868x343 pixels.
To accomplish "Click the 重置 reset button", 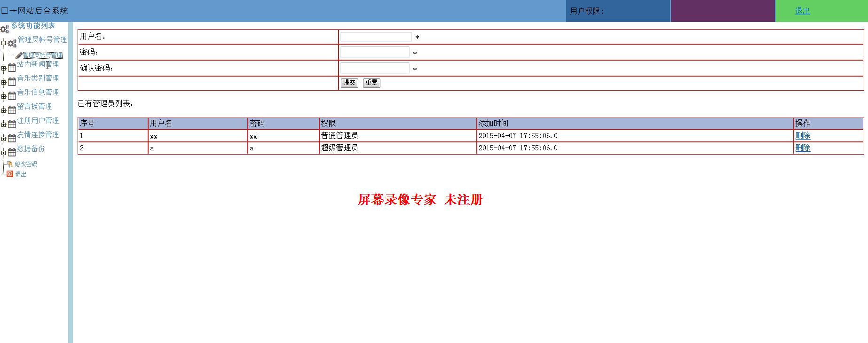I will click(371, 83).
